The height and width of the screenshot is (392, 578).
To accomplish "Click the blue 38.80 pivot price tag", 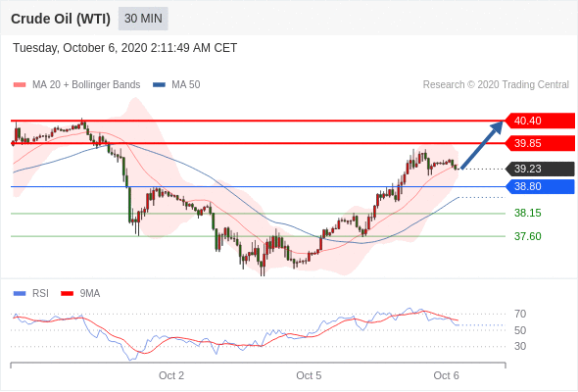I will pos(540,186).
